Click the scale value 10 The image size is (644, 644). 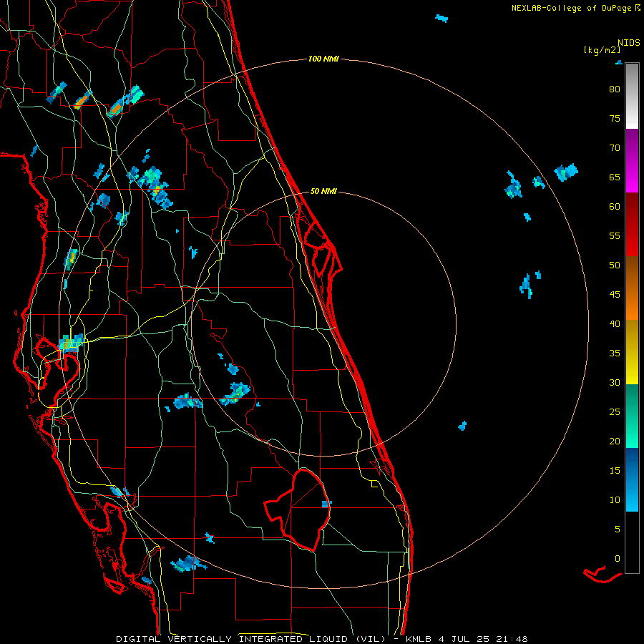(615, 500)
